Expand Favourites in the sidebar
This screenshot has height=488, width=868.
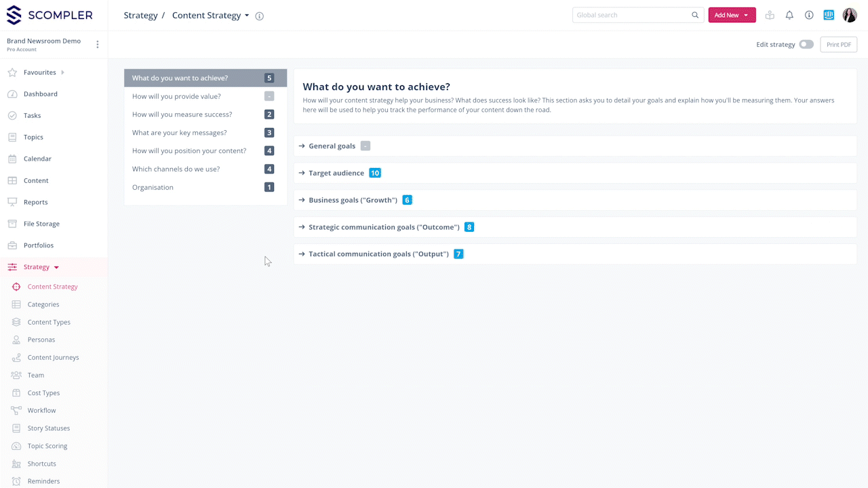pyautogui.click(x=63, y=73)
